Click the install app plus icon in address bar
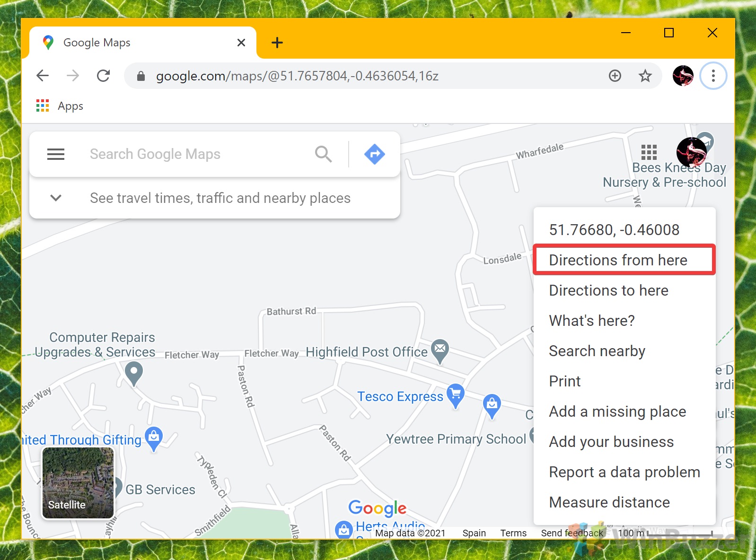This screenshot has height=560, width=756. click(615, 76)
